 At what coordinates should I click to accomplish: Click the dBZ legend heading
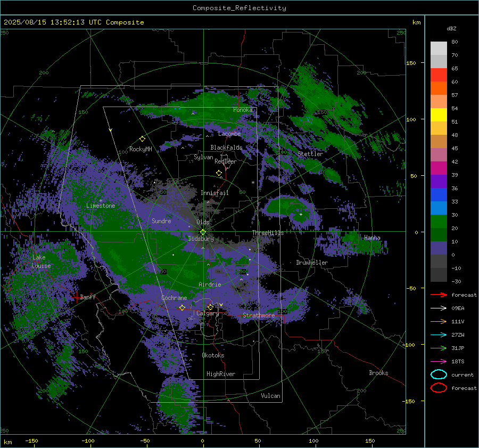451,28
